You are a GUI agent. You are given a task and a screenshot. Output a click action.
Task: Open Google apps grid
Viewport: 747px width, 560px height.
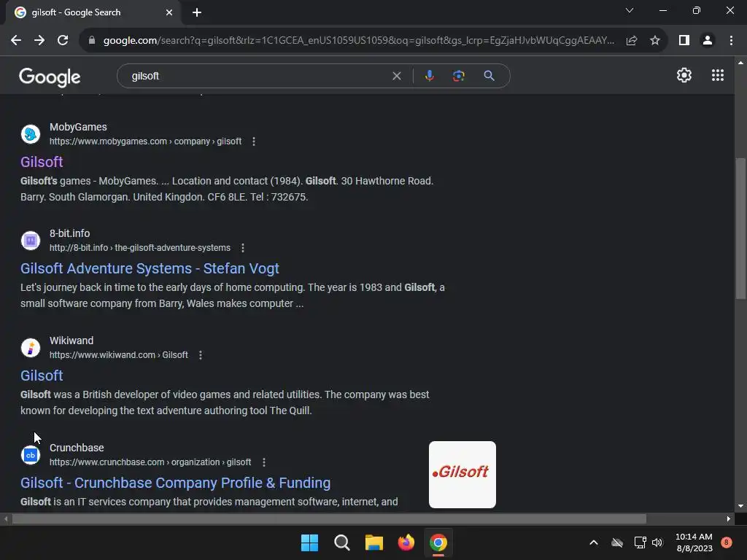[718, 75]
